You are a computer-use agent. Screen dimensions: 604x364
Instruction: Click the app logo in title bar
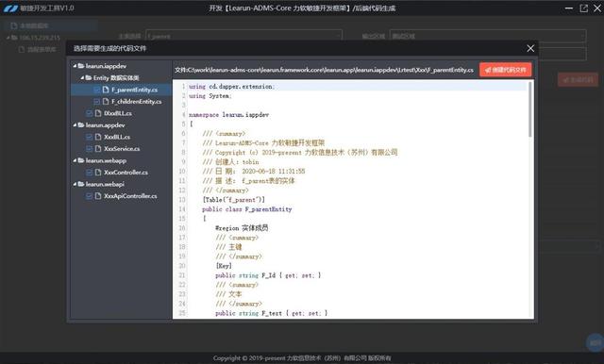click(x=10, y=8)
